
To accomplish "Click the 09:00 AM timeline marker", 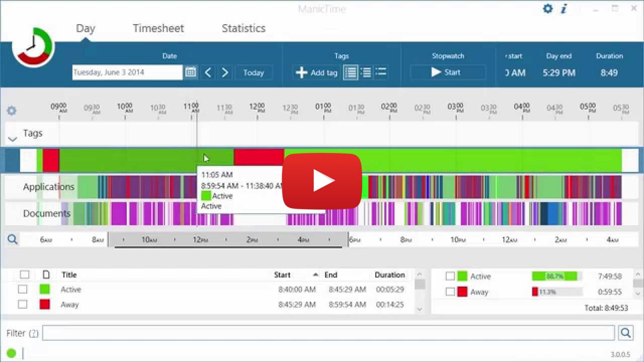I will (x=59, y=108).
